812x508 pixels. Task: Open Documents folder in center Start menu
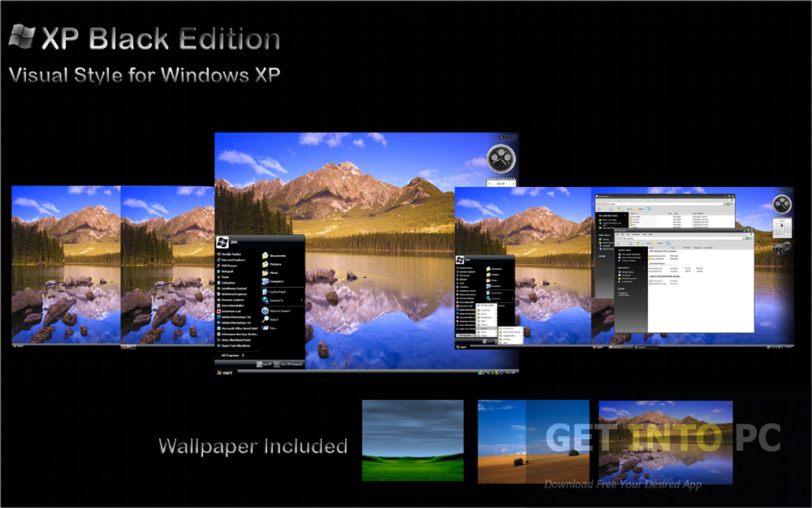[x=274, y=255]
